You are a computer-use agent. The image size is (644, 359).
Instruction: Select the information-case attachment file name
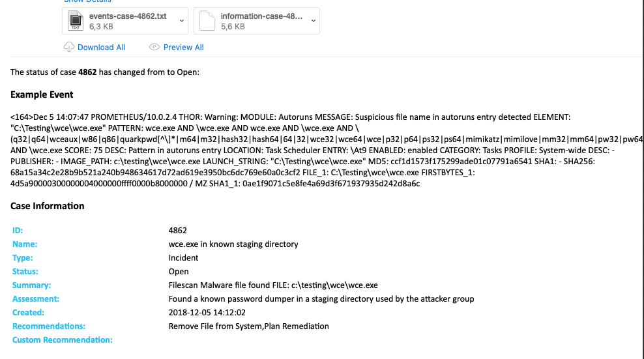point(261,16)
